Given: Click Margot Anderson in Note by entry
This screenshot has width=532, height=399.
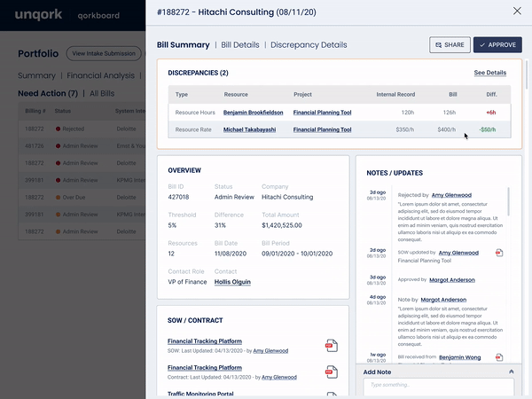Looking at the screenshot, I should (443, 300).
